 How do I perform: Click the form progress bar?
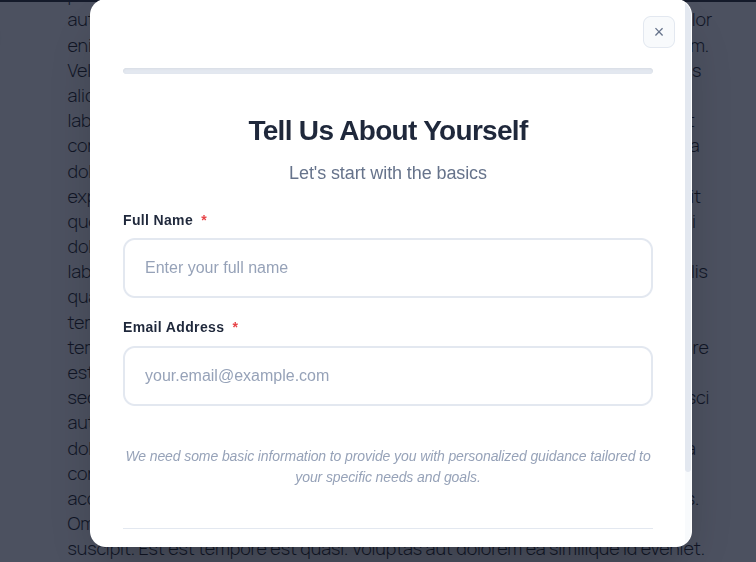388,71
